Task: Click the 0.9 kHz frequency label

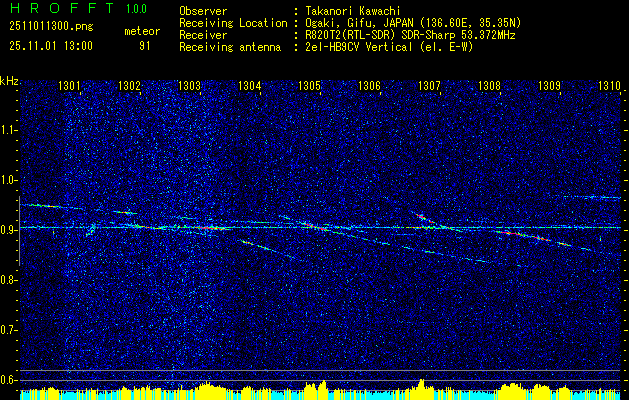Action: 8,230
